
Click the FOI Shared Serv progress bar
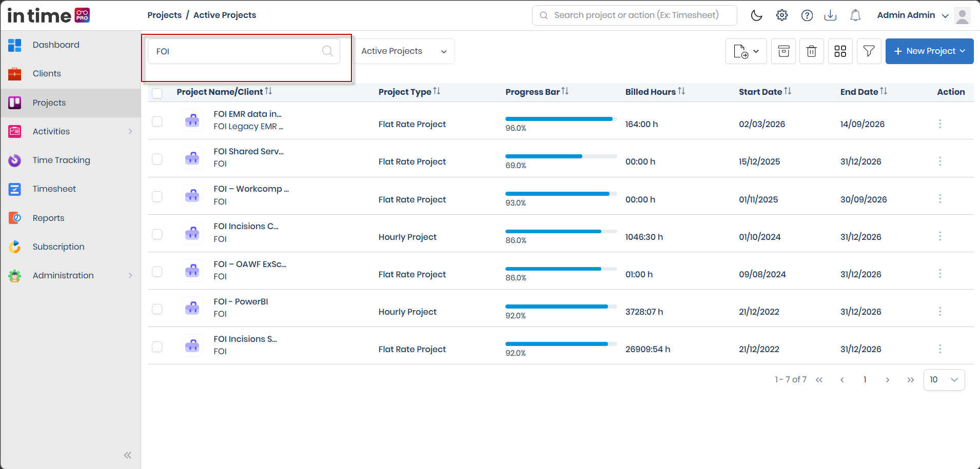tap(561, 156)
